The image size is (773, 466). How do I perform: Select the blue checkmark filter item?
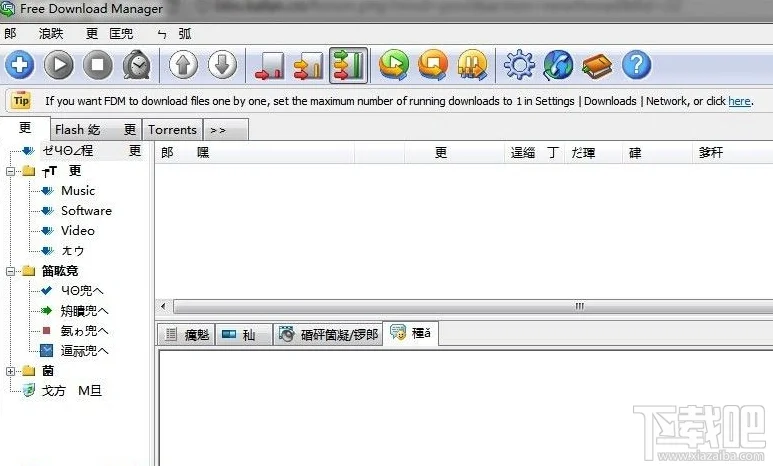click(82, 291)
